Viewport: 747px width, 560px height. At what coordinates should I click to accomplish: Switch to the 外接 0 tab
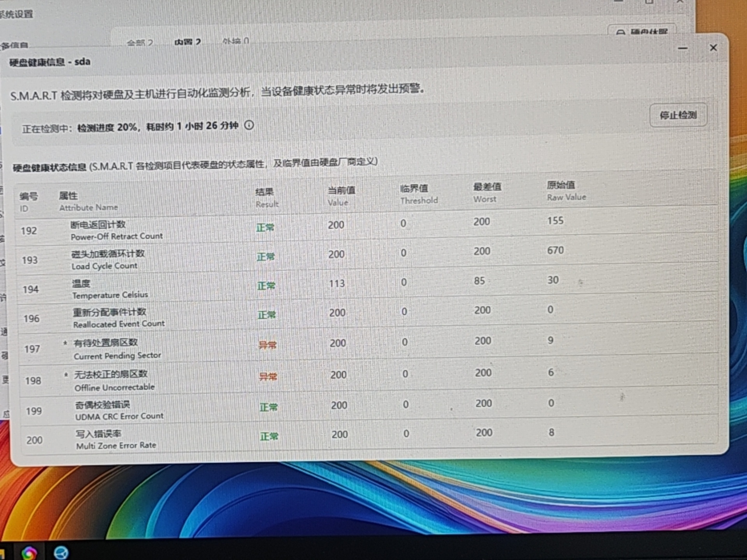236,41
